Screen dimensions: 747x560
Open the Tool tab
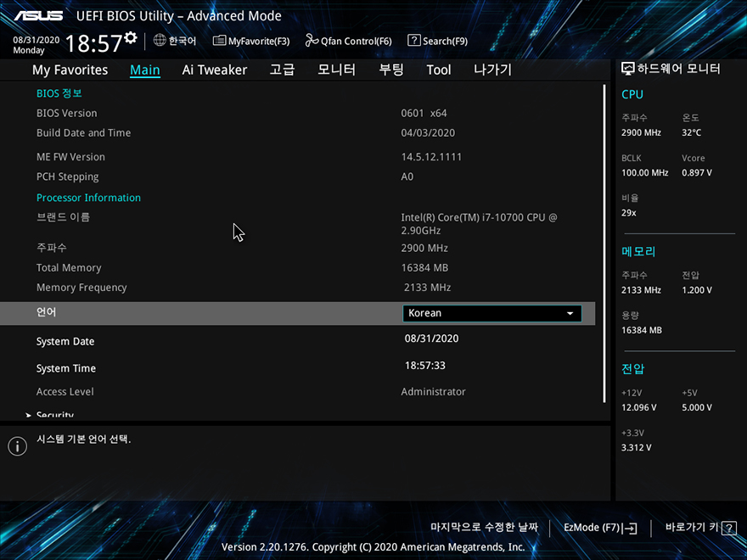pos(438,70)
